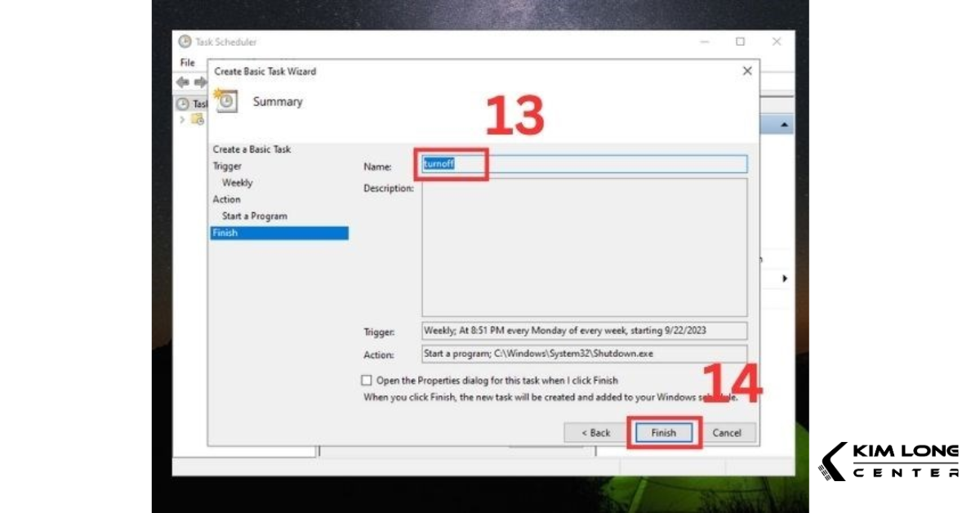
Task: Click the Finish button
Action: click(x=663, y=432)
